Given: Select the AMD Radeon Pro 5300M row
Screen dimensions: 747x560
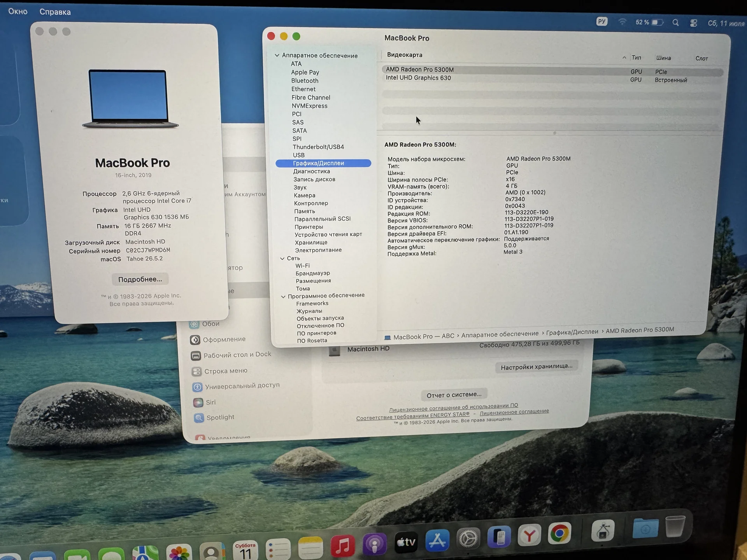Looking at the screenshot, I should pos(552,71).
